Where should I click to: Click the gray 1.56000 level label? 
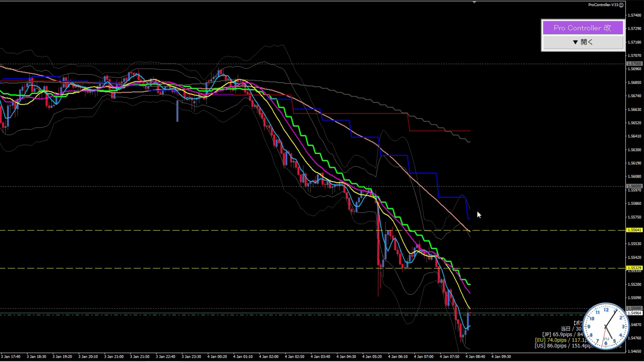(634, 186)
